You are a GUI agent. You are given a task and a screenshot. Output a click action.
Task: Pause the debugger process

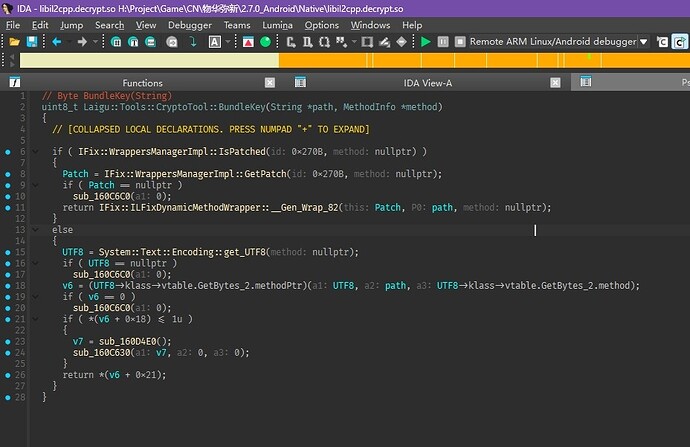pos(443,42)
